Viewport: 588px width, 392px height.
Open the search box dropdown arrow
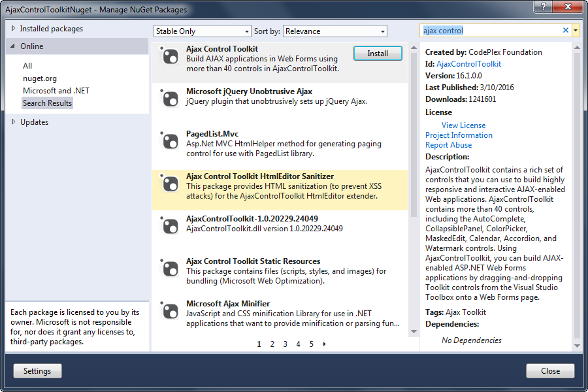(576, 31)
